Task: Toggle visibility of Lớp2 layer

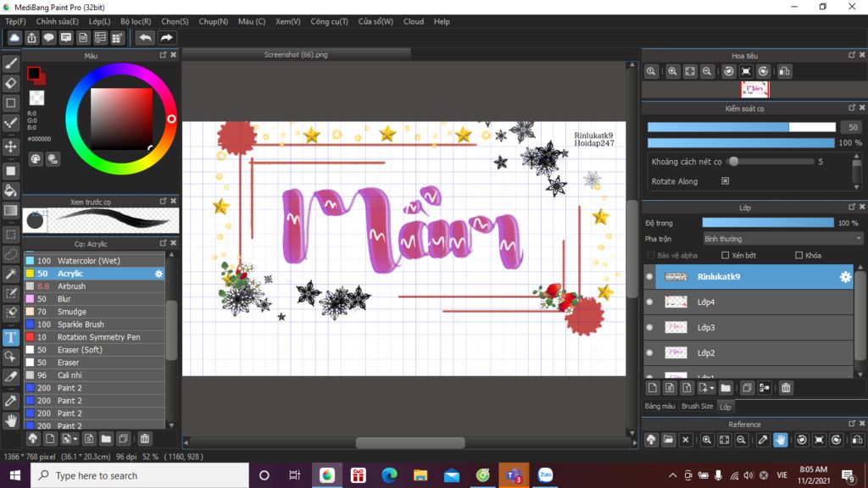Action: pos(650,353)
